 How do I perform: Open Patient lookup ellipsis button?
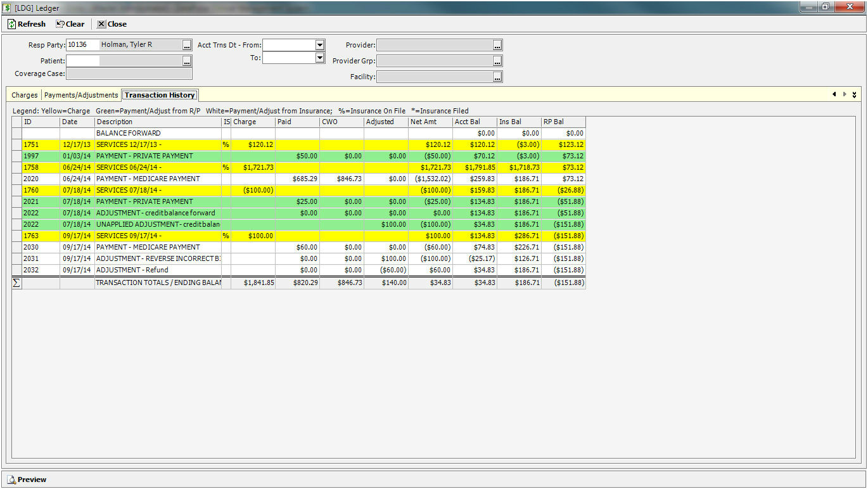click(x=186, y=61)
